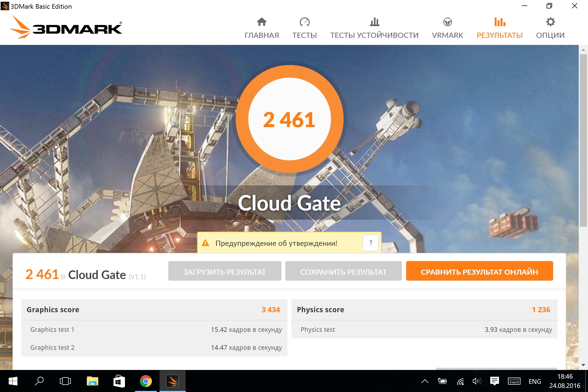Open the Windows Start menu
The image size is (588, 392).
point(13,381)
